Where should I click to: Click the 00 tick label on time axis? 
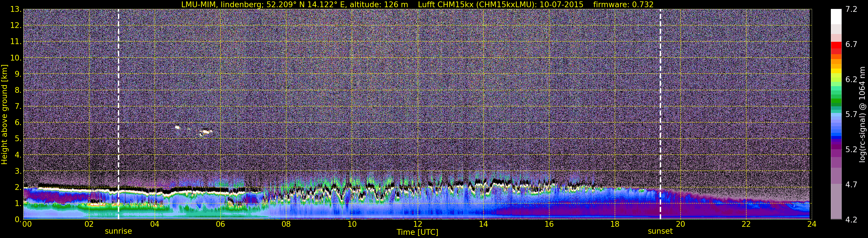(x=27, y=224)
